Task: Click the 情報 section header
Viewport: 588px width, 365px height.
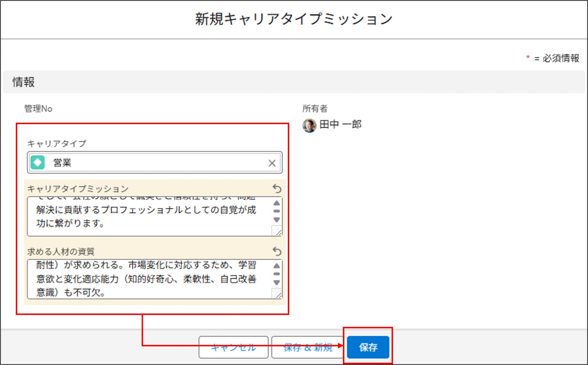Action: [x=24, y=82]
